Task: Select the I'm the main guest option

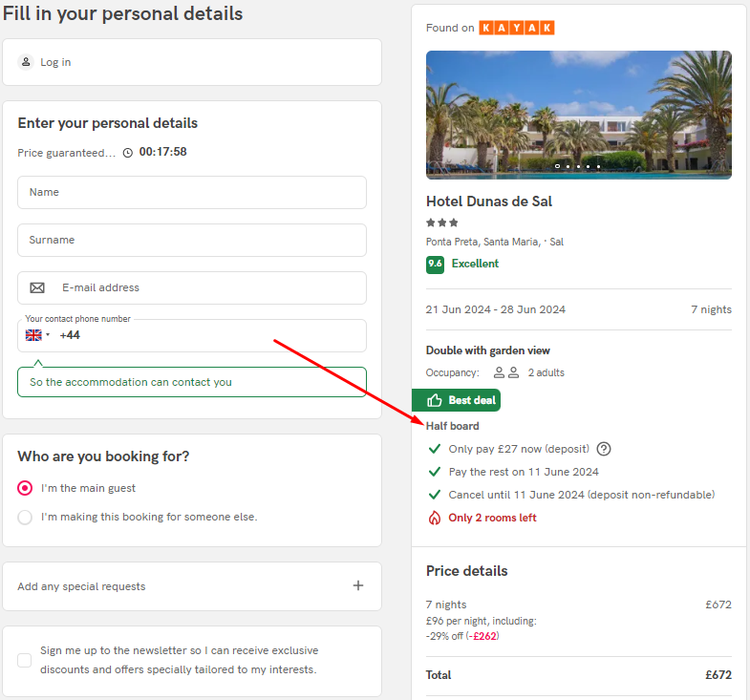Action: [x=25, y=488]
